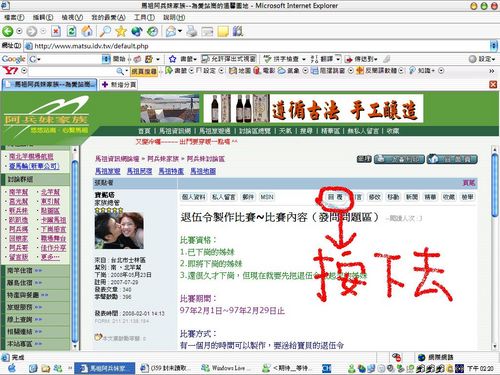Open the 個人資料 button under the post
This screenshot has height=375, width=500.
pos(194,197)
